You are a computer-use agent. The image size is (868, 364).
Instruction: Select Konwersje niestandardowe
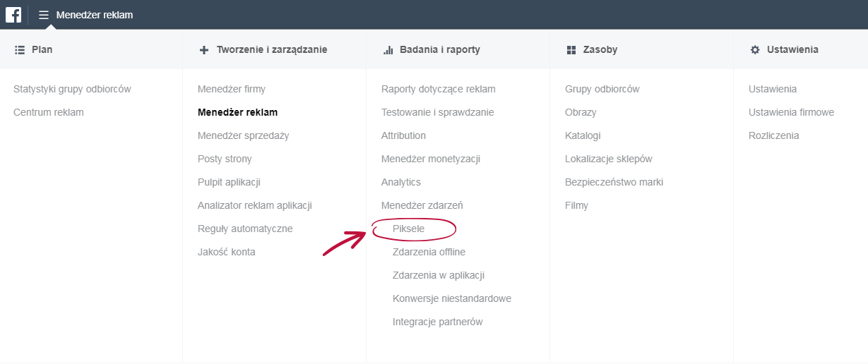(x=452, y=298)
